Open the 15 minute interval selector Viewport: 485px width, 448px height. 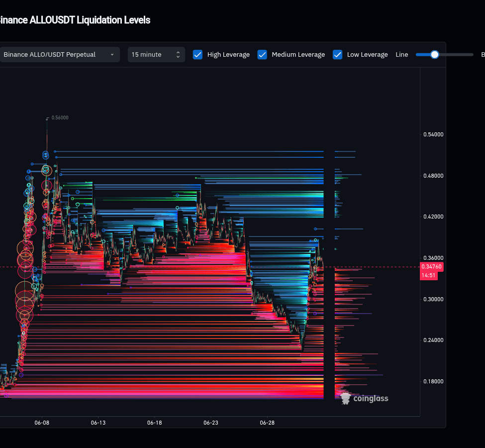click(x=156, y=54)
